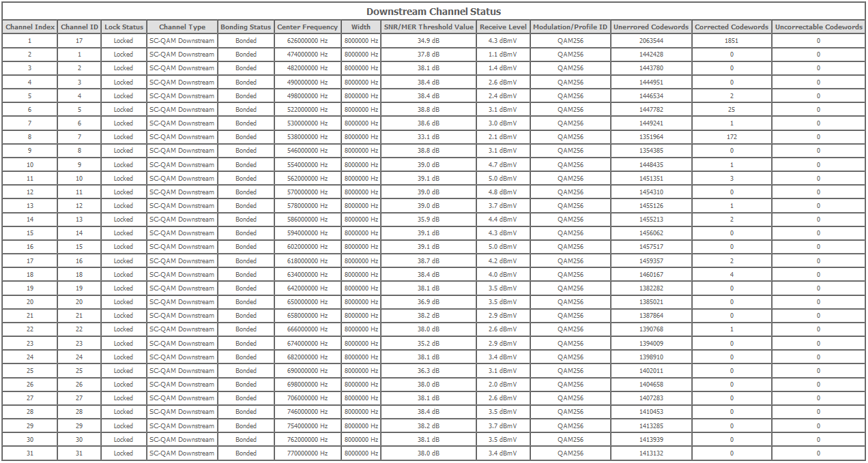Select the Corrected Codewords column header
Image resolution: width=868 pixels, height=463 pixels.
point(732,27)
